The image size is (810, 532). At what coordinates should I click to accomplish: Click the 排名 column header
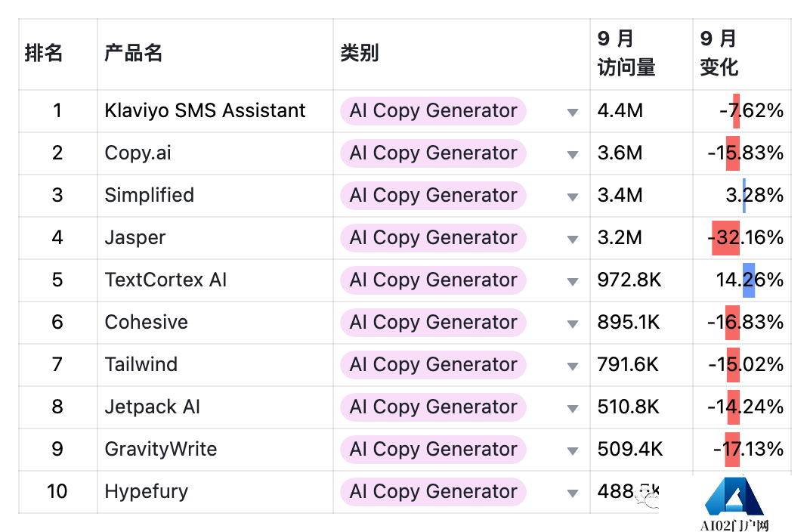(44, 53)
